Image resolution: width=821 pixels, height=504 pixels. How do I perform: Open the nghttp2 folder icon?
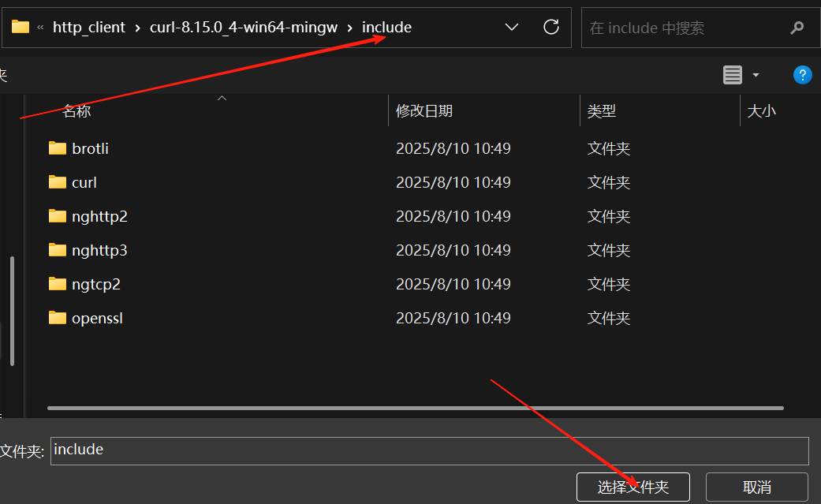point(58,215)
